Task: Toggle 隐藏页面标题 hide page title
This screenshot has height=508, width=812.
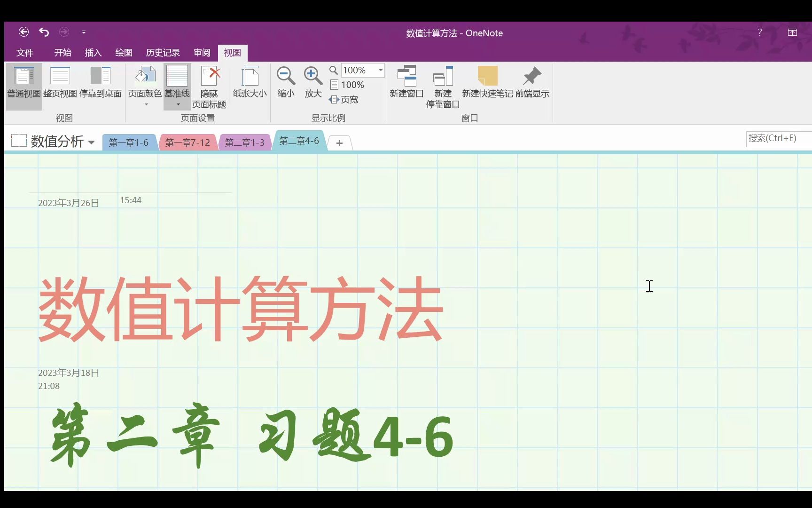Action: [209, 87]
